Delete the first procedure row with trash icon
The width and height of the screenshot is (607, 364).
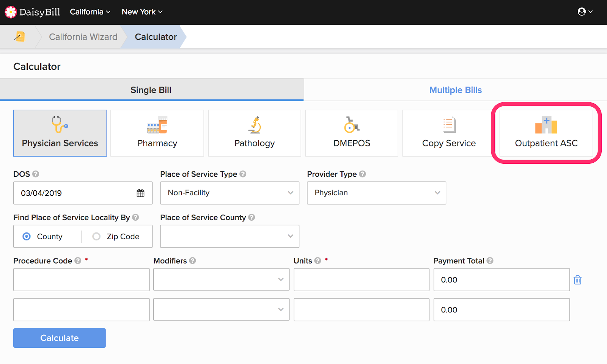coord(577,280)
